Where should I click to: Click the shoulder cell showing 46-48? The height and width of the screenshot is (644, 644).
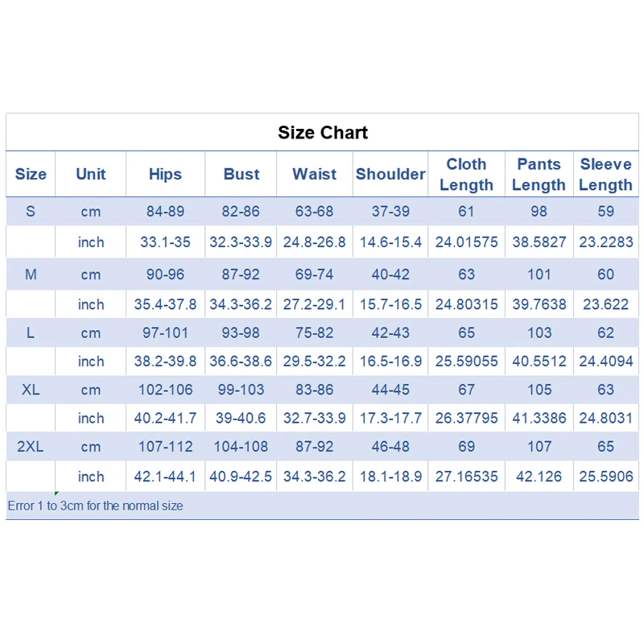pyautogui.click(x=390, y=447)
